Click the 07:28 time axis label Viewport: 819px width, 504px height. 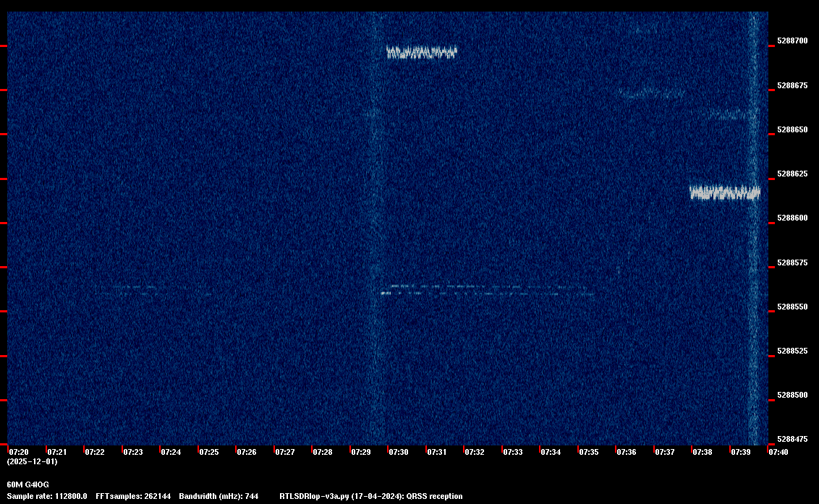point(323,452)
